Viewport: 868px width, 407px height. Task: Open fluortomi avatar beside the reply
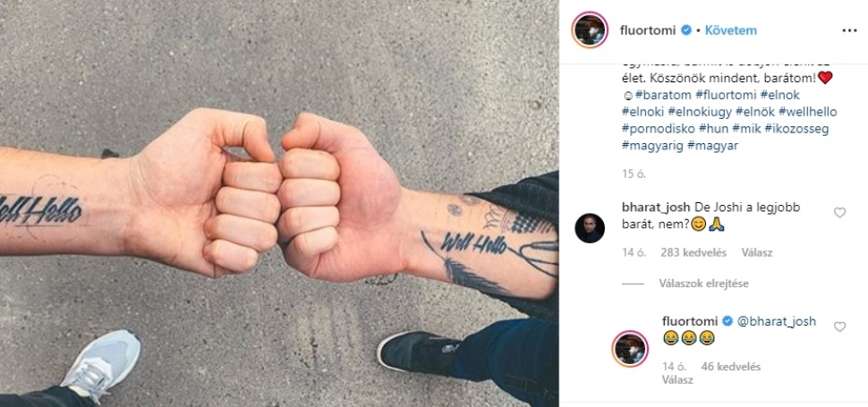pos(630,349)
